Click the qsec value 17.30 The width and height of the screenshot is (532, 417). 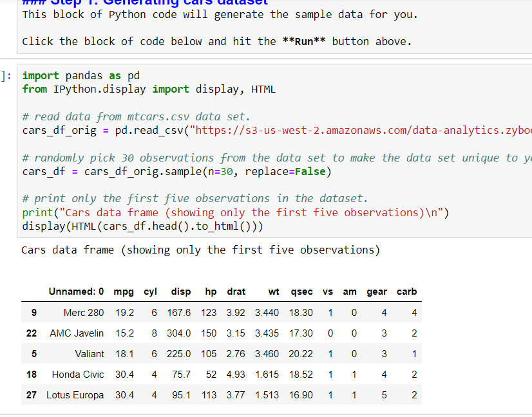[301, 333]
